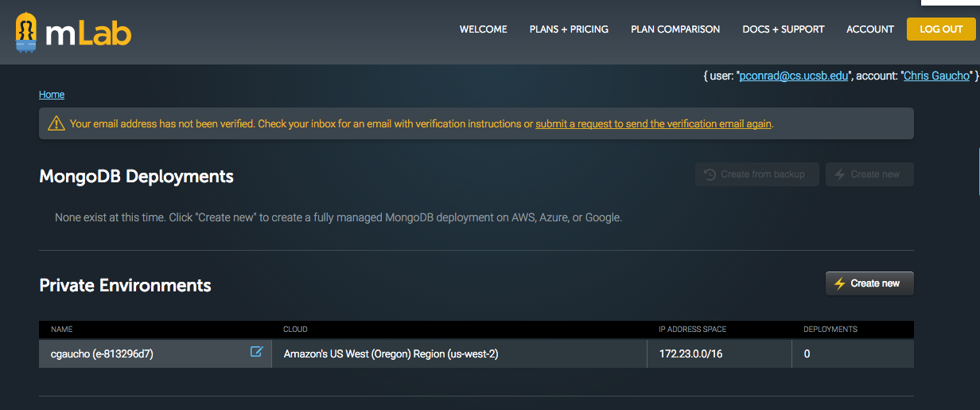This screenshot has height=410, width=980.
Task: Select the cgaucho (e-813296d7) environment name
Action: (x=102, y=353)
